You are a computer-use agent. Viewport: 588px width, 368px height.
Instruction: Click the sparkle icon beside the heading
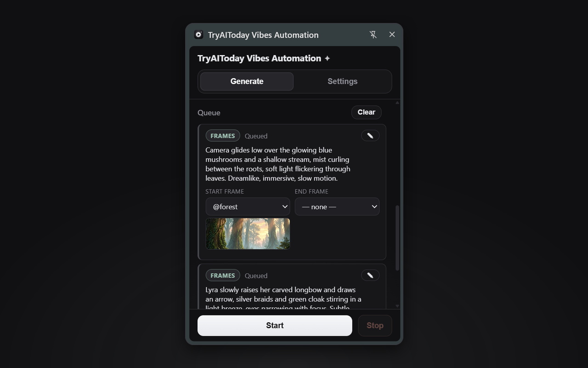pyautogui.click(x=327, y=58)
